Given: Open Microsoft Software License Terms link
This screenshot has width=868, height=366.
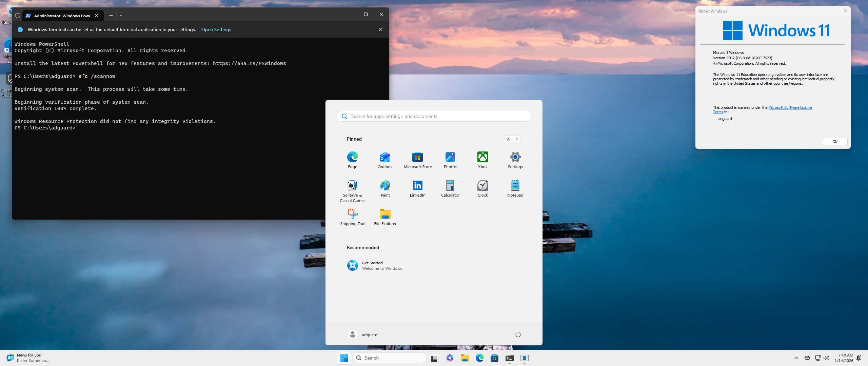Looking at the screenshot, I should (x=790, y=107).
